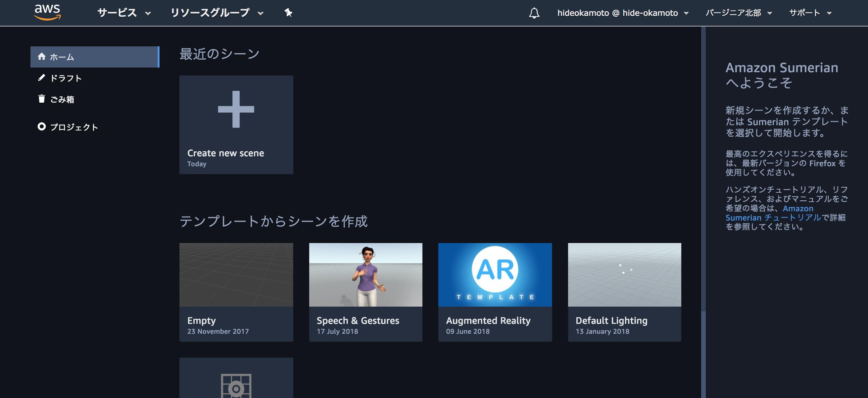Click the 23 November 2017 date

(218, 331)
